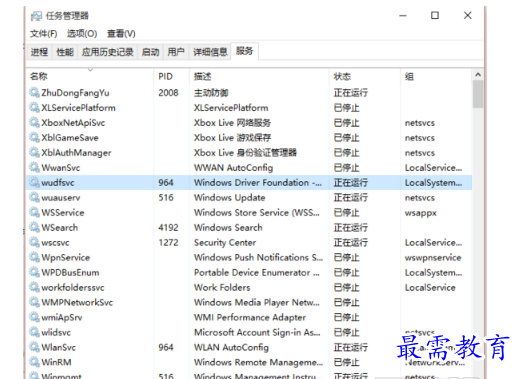Screen dimensions: 518x379
Task: Click the Portable Device Enumerator description
Action: click(257, 273)
